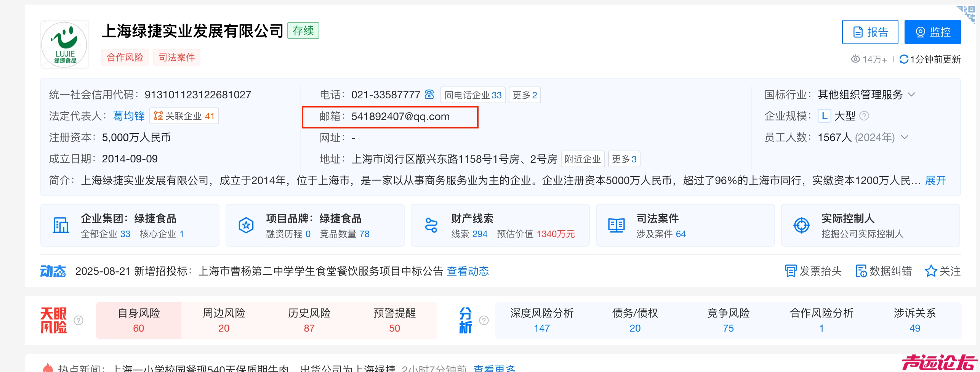The height and width of the screenshot is (372, 980).
Task: Select the 自身风险 60 tab
Action: [x=139, y=320]
